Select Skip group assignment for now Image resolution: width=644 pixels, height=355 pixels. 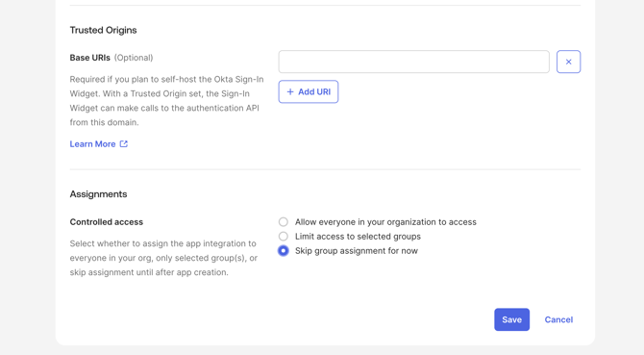coord(284,251)
